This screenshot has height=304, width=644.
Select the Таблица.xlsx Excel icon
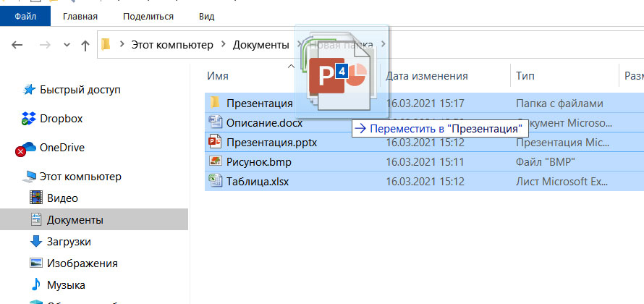click(x=215, y=181)
